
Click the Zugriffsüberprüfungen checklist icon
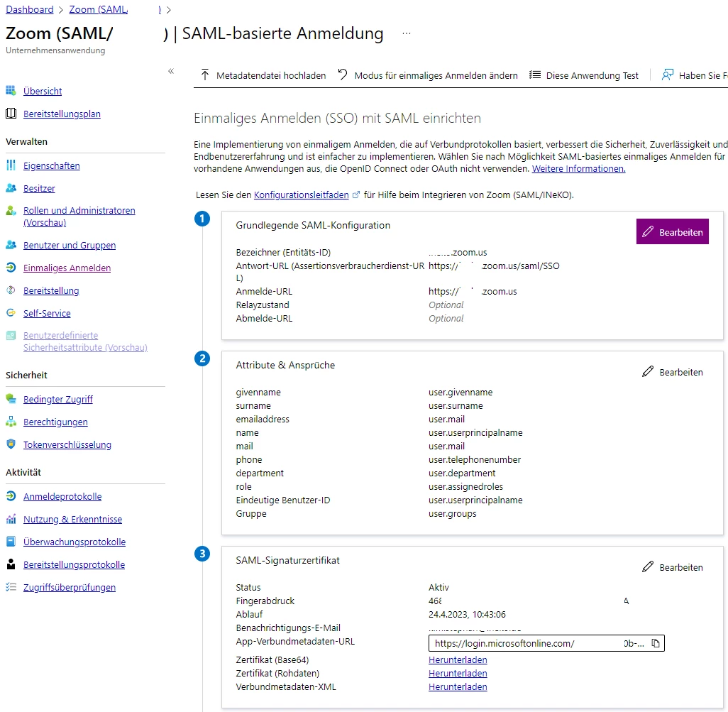click(x=11, y=586)
